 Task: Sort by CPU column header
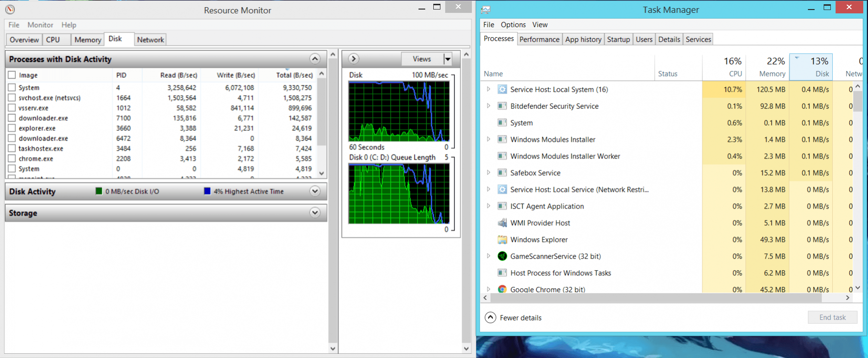[724, 67]
